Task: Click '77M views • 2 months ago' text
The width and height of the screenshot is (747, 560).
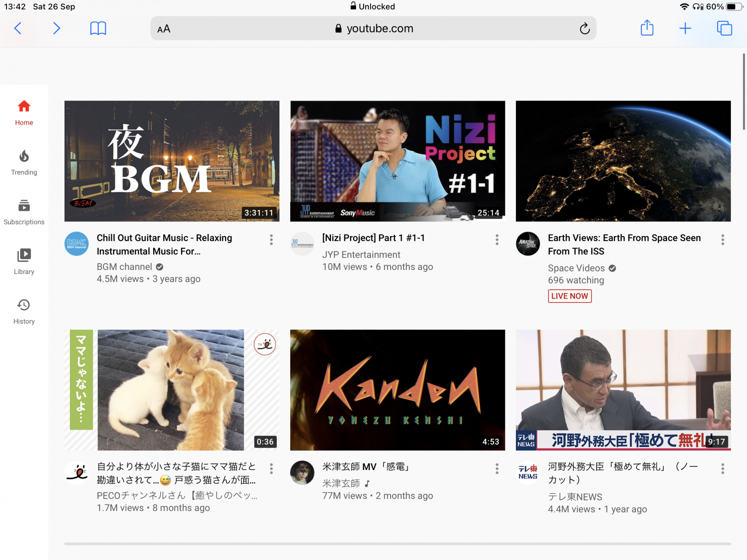Action: (378, 495)
